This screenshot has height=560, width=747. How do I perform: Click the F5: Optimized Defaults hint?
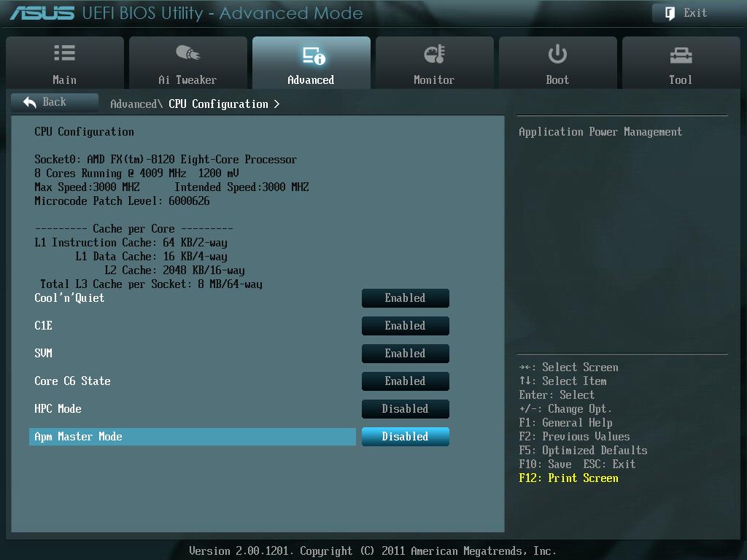point(583,450)
